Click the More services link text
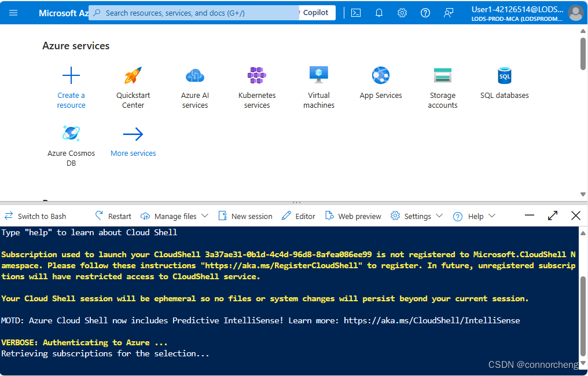Image resolution: width=588 pixels, height=376 pixels. [x=133, y=153]
